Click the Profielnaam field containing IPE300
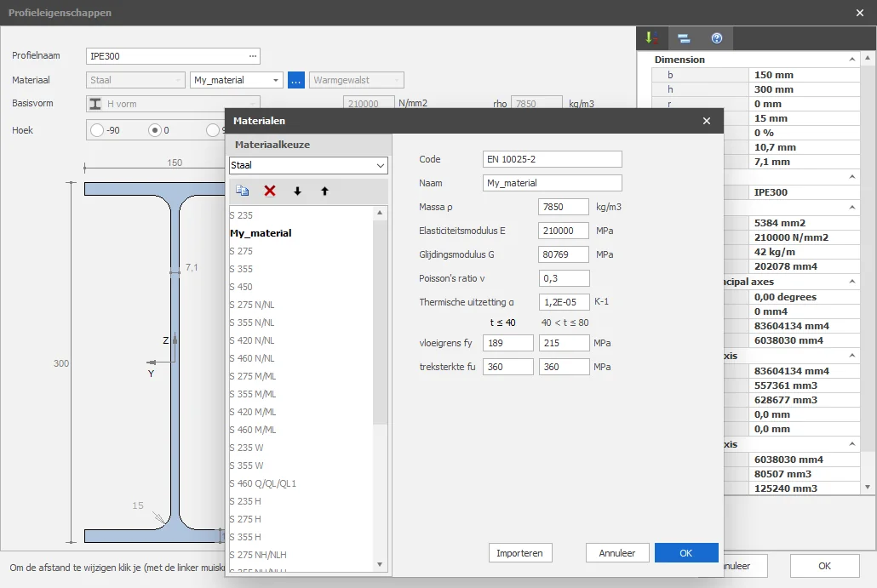Viewport: 877px width, 588px height. click(x=173, y=56)
